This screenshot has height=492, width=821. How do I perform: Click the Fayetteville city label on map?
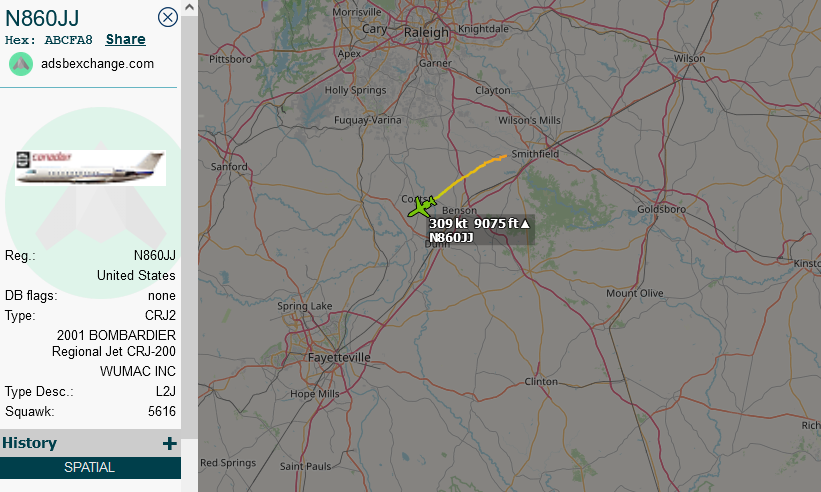(339, 357)
